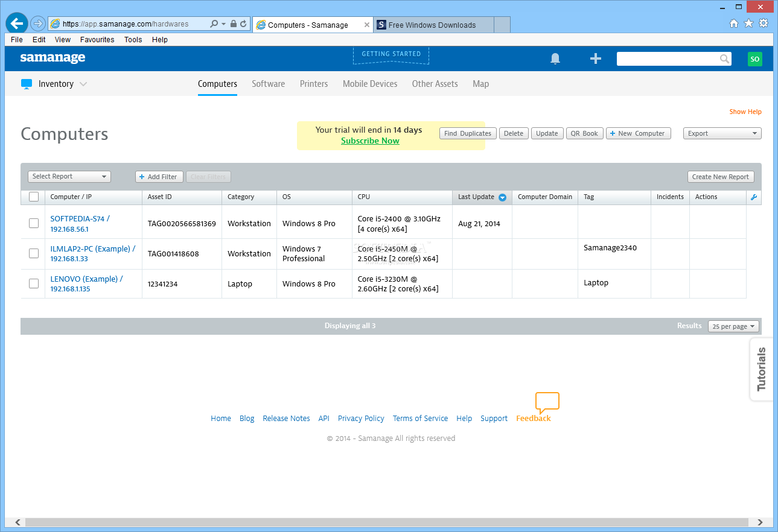Open the Edit menu
This screenshot has height=532, width=778.
[x=39, y=40]
